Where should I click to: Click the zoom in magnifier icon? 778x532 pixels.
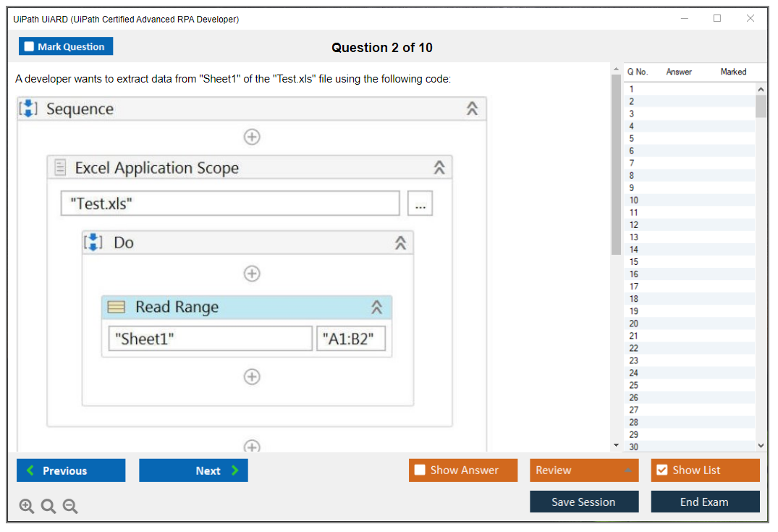[x=27, y=507]
